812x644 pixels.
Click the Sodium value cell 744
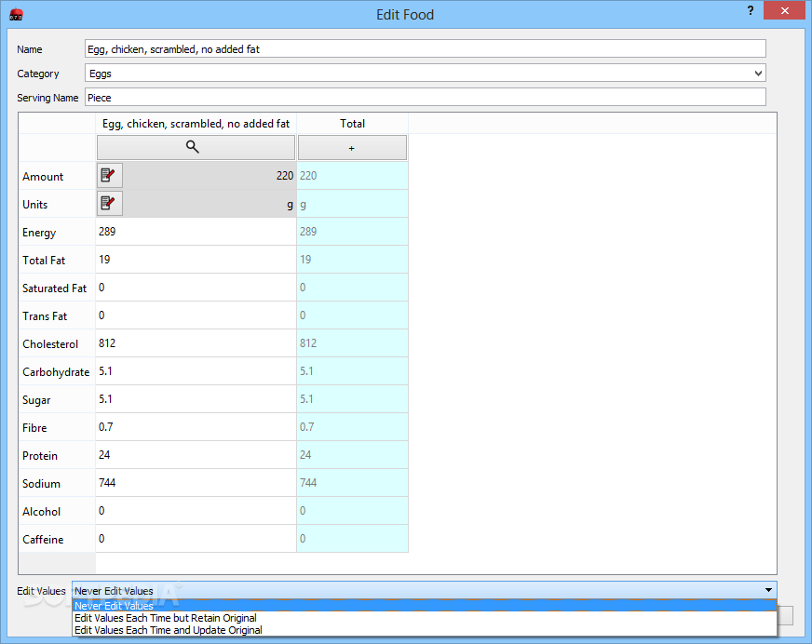pos(196,483)
